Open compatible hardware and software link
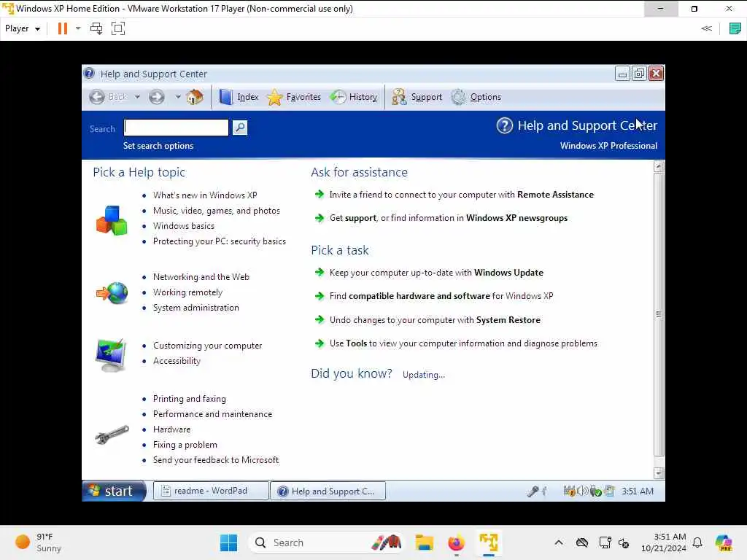This screenshot has height=560, width=747. pos(419,296)
